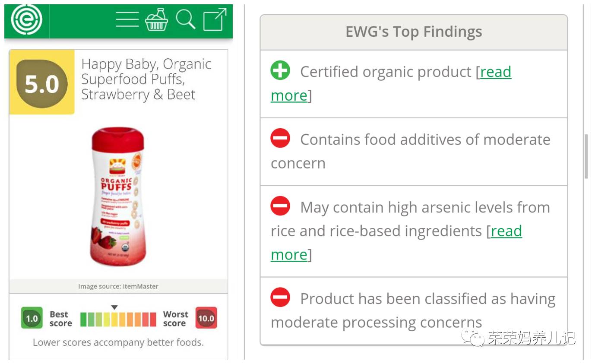This screenshot has height=364, width=595.
Task: Click the product title Happy Baby Organic Superfood Puffs
Action: coord(146,79)
